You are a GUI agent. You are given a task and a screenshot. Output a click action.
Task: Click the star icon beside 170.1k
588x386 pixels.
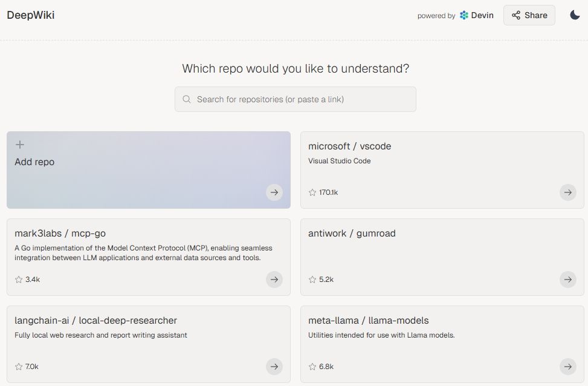click(312, 192)
